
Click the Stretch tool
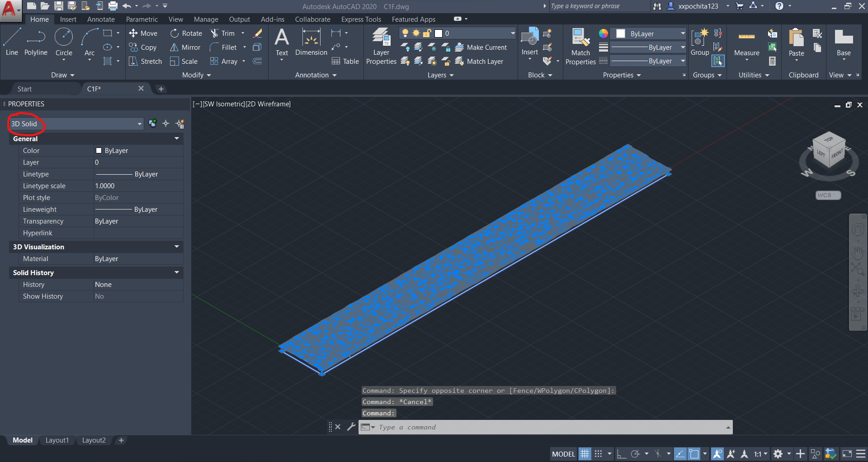(145, 61)
